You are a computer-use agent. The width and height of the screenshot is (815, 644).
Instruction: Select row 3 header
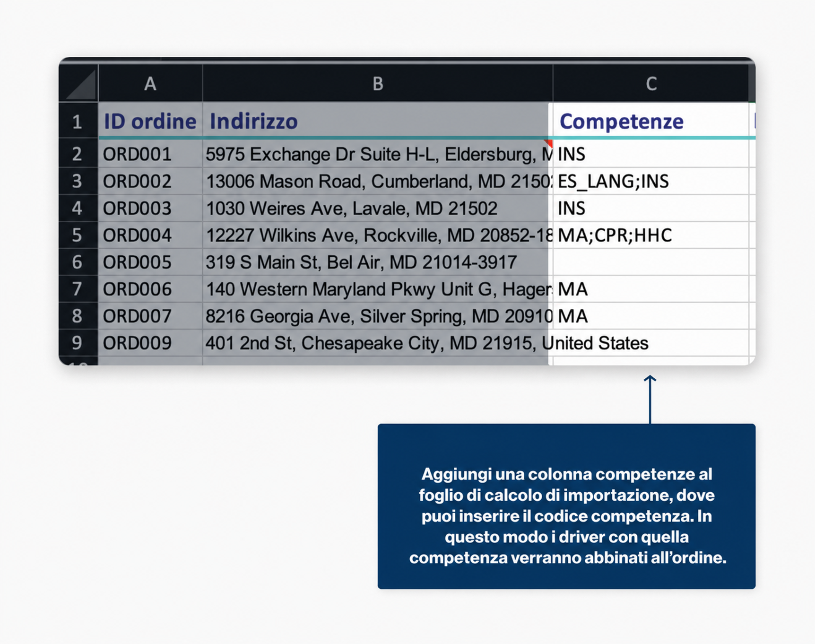(x=78, y=181)
